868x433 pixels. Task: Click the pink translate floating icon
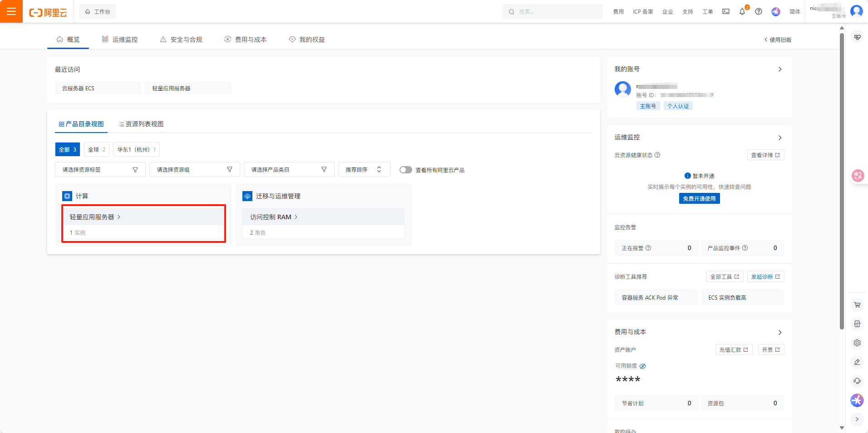coord(858,176)
